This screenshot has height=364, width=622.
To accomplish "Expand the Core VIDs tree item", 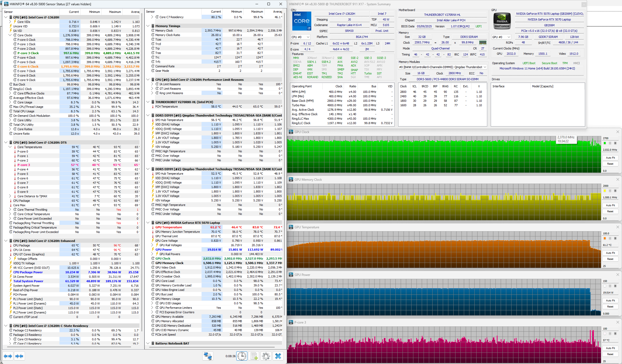I will 10,22.
